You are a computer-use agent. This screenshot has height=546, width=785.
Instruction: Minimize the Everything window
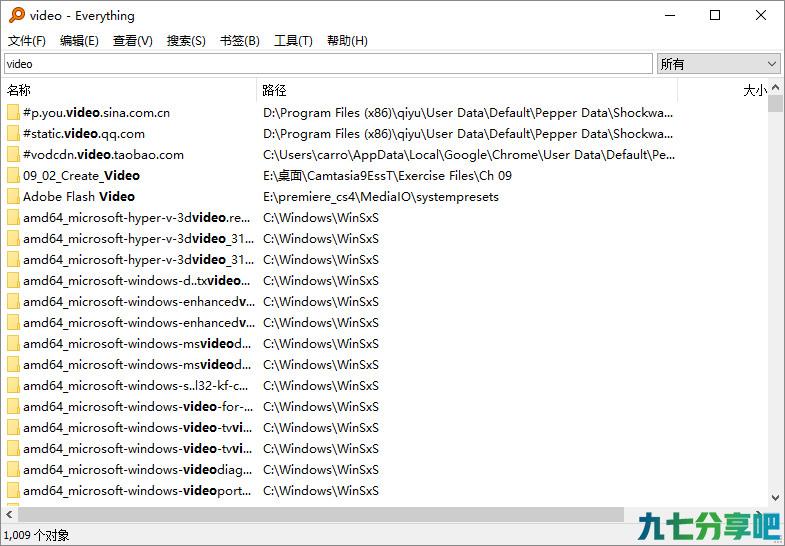[670, 16]
